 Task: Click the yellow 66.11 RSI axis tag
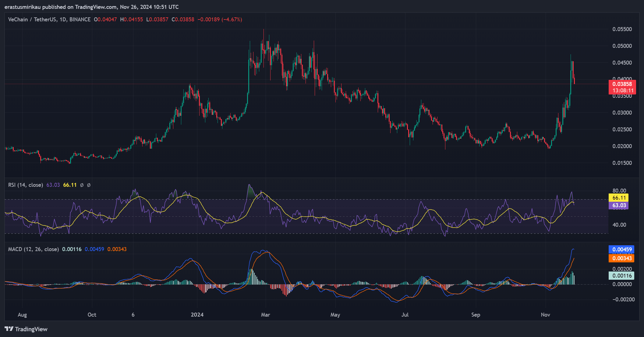[x=618, y=198]
